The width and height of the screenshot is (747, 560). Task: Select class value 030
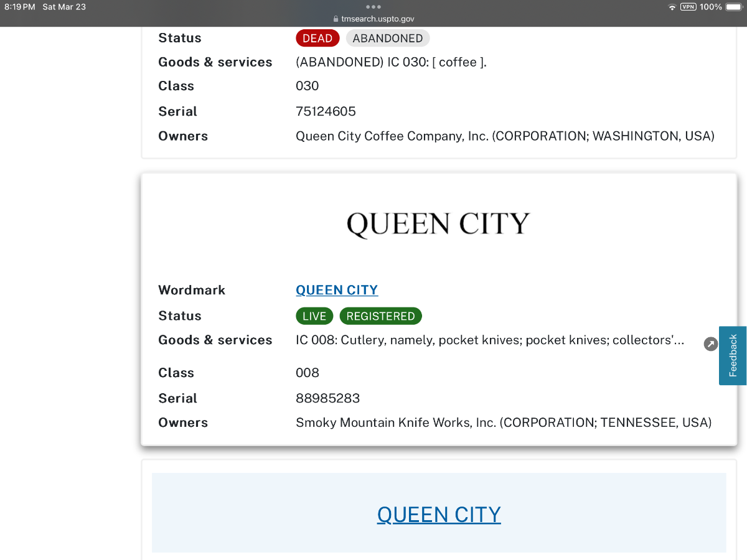[308, 86]
